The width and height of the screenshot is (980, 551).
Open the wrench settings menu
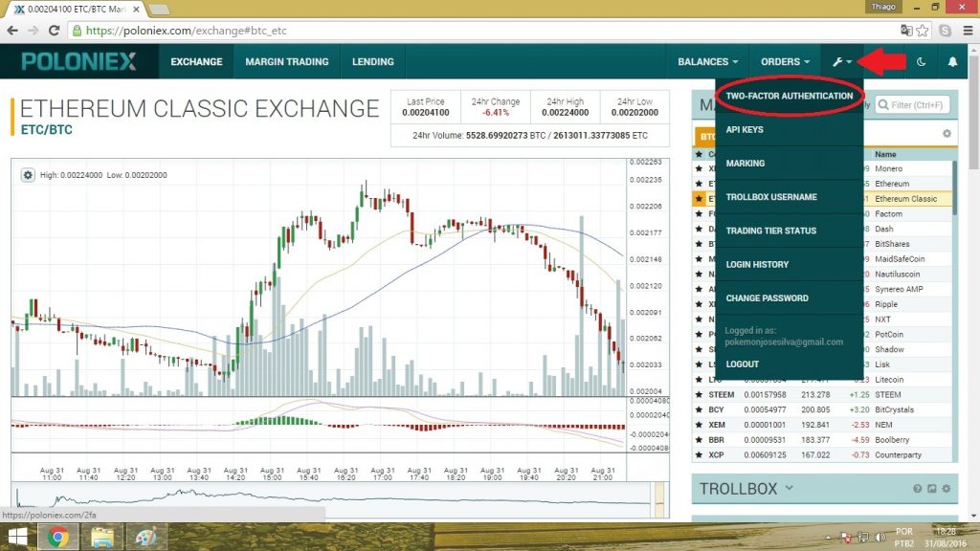click(x=841, y=62)
